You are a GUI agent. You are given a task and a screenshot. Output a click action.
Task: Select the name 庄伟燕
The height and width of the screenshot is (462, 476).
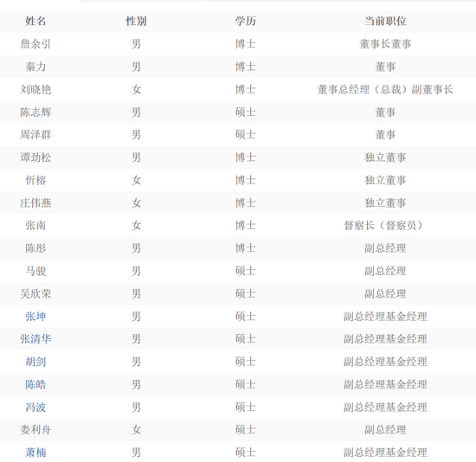coord(35,202)
